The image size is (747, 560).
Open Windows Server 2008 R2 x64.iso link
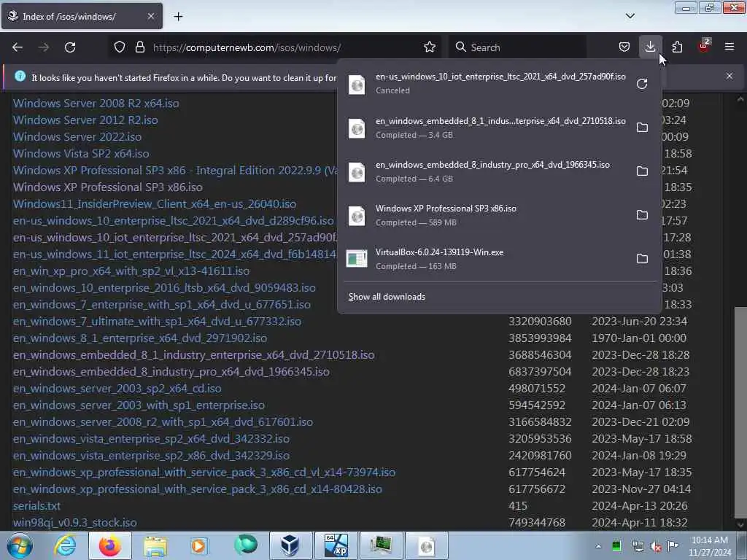(x=96, y=104)
